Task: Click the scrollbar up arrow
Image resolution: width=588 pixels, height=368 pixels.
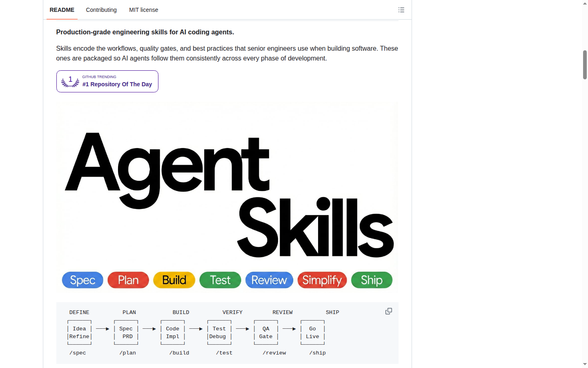Action: pyautogui.click(x=585, y=3)
